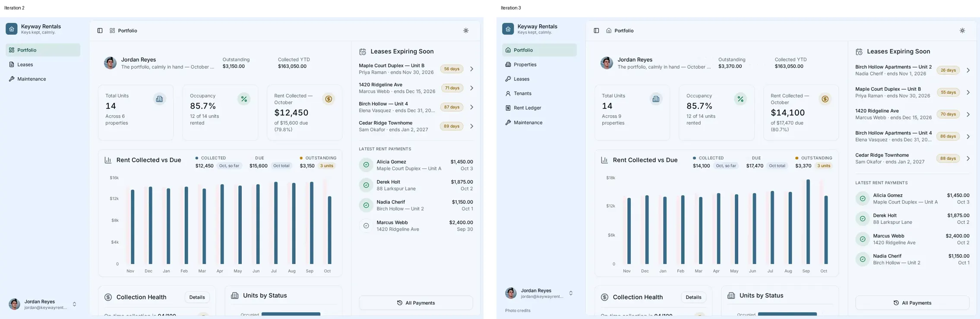980x319 pixels.
Task: Toggle the sidebar panel in Iteration 3
Action: tap(596, 31)
